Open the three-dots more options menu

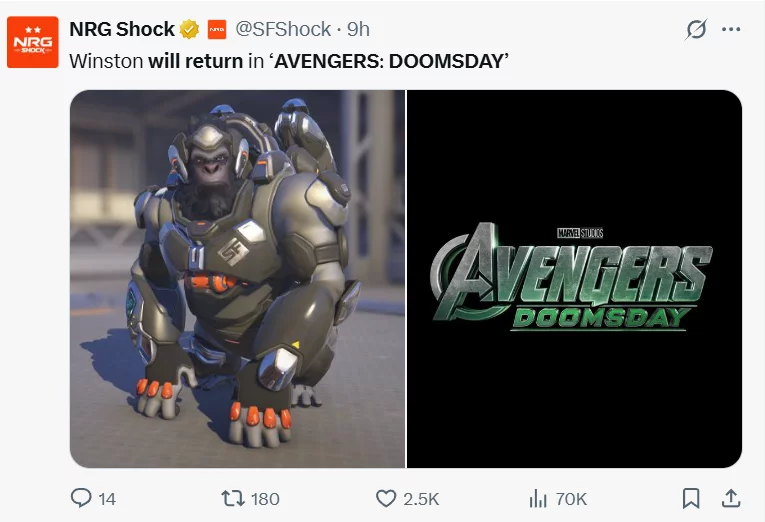pyautogui.click(x=731, y=29)
